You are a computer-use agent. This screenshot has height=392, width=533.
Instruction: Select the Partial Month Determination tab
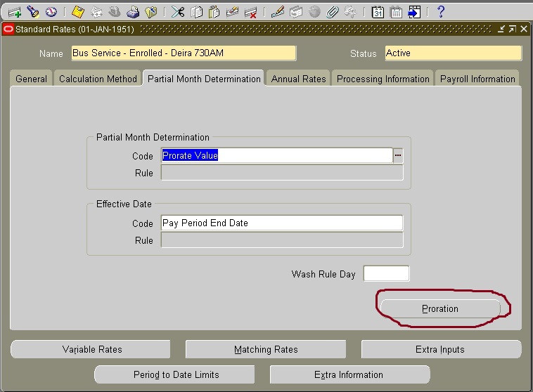coord(204,79)
